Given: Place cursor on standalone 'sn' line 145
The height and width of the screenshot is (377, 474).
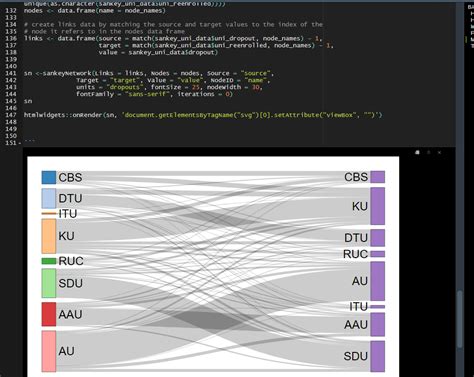Looking at the screenshot, I should click(x=28, y=101).
